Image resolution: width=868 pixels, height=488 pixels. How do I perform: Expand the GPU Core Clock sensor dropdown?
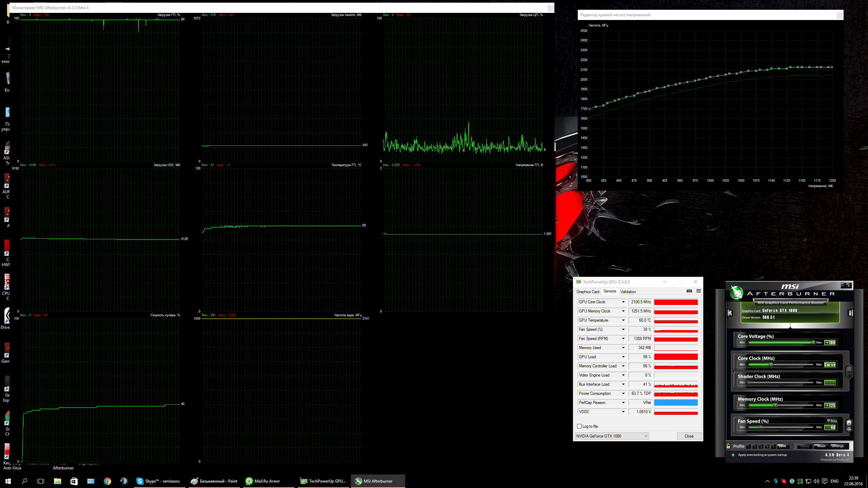pos(623,302)
